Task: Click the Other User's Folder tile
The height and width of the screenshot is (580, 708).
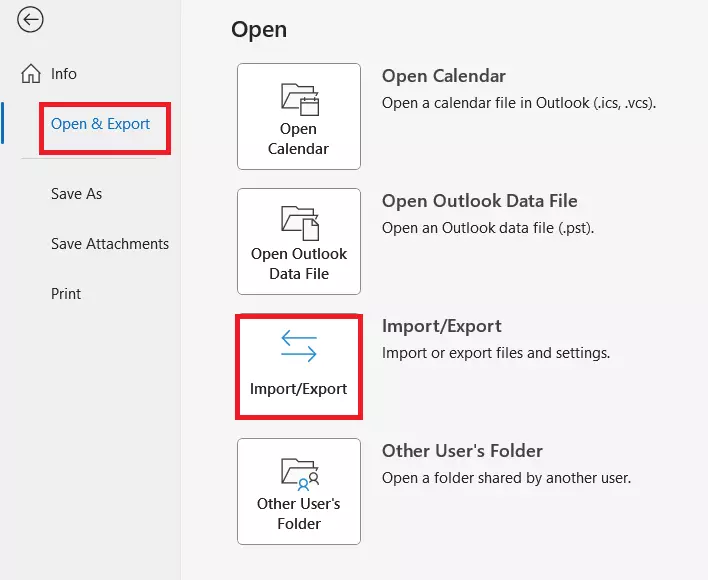Action: 299,492
